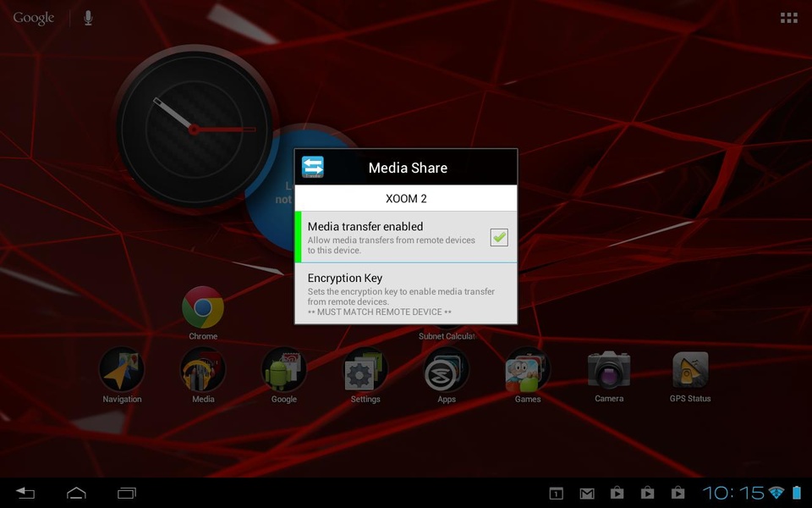
Task: Start voice search with the microphone
Action: click(88, 18)
